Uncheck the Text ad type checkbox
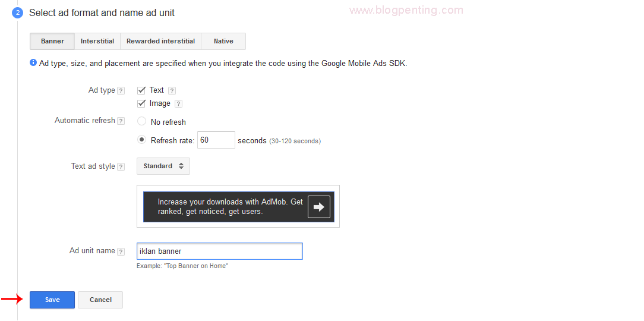The image size is (644, 321). coord(141,90)
